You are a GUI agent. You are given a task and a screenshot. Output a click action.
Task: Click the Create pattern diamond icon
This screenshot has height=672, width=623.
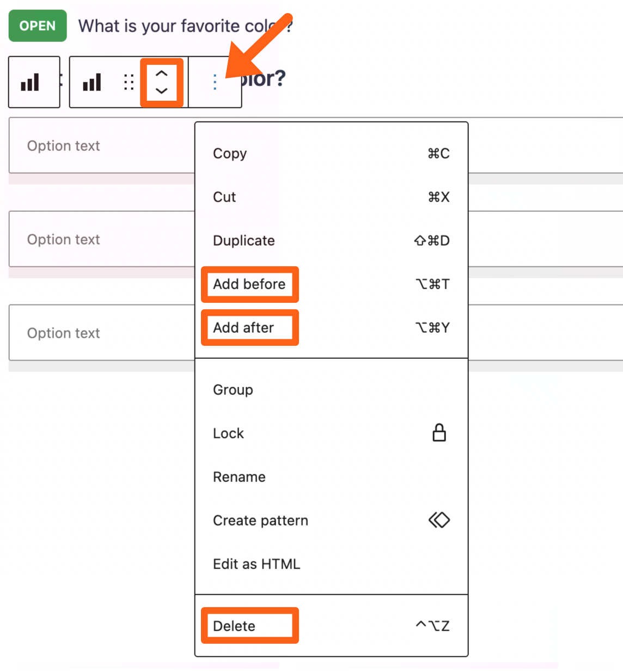tap(439, 520)
